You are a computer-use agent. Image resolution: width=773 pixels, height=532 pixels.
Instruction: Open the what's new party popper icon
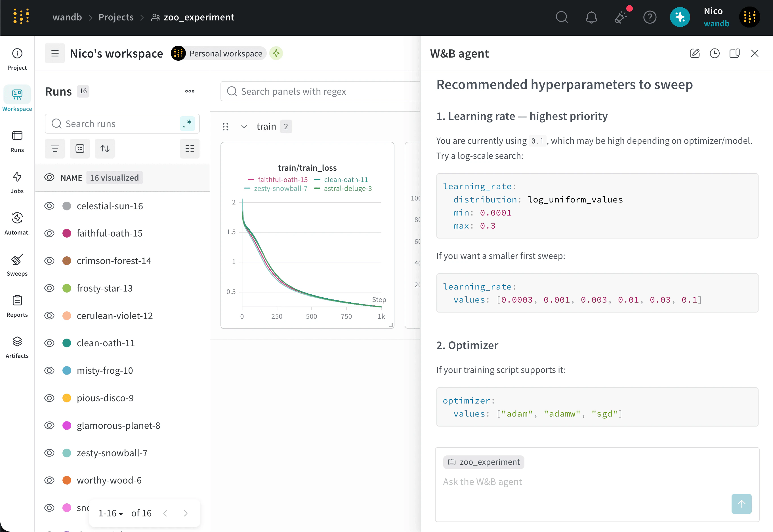(x=621, y=17)
